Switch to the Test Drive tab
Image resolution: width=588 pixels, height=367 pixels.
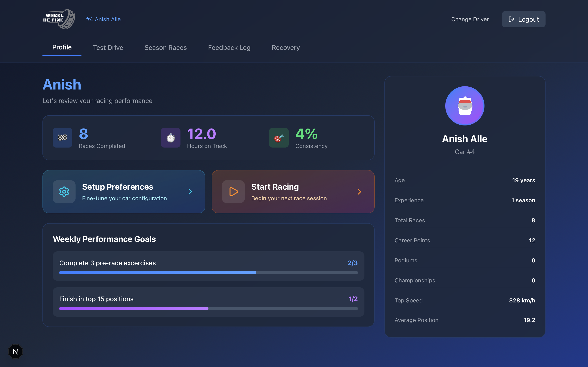(108, 48)
